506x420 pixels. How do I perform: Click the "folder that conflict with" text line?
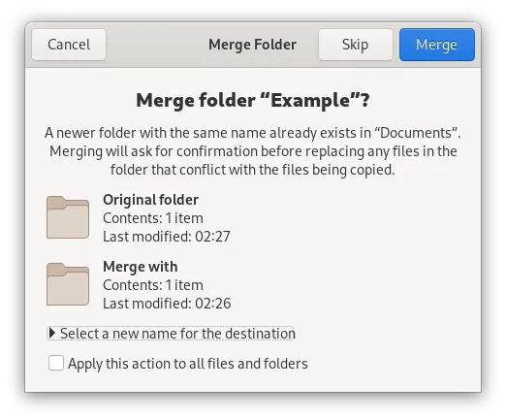point(253,170)
